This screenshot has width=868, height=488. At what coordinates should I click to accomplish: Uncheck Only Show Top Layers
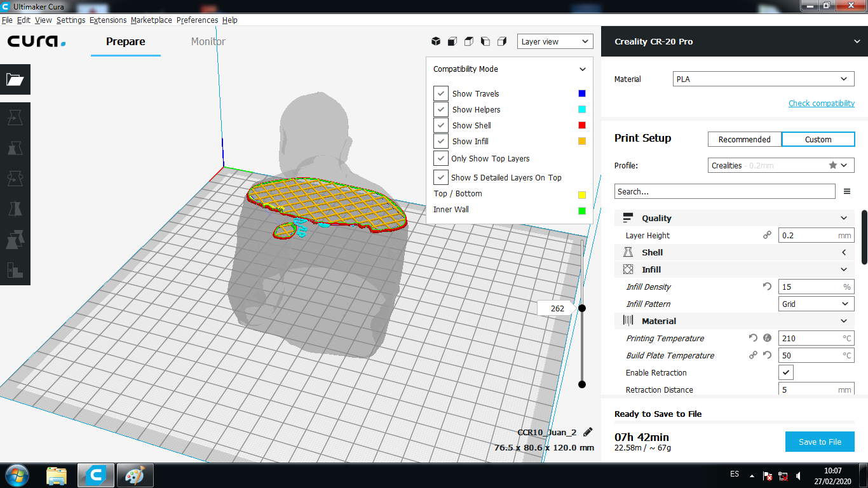441,158
